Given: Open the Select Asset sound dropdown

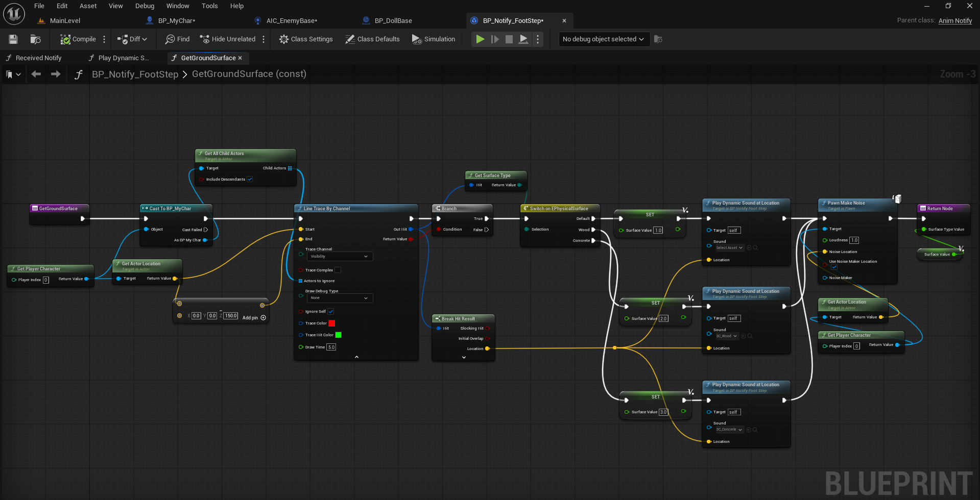Looking at the screenshot, I should pos(729,248).
